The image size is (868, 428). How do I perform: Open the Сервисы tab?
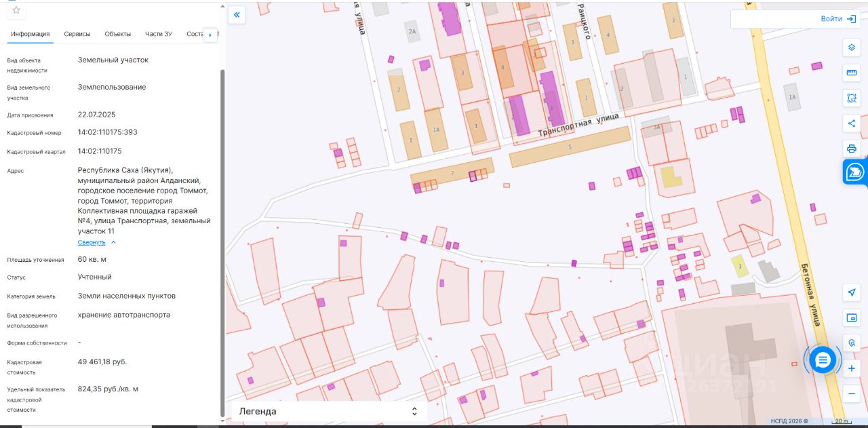77,34
